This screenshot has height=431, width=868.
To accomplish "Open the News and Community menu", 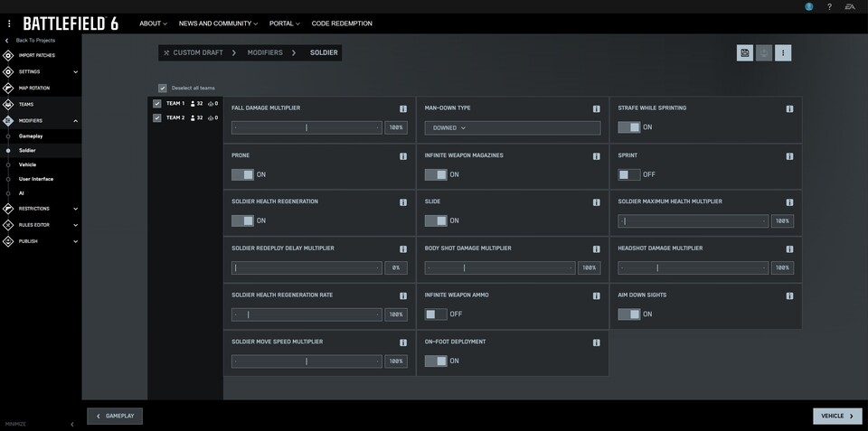I will 218,23.
